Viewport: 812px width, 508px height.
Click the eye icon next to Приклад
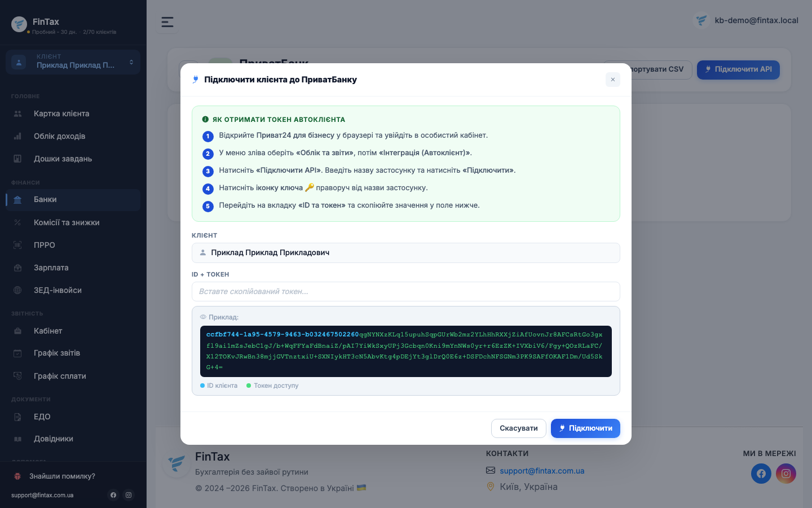pyautogui.click(x=203, y=317)
